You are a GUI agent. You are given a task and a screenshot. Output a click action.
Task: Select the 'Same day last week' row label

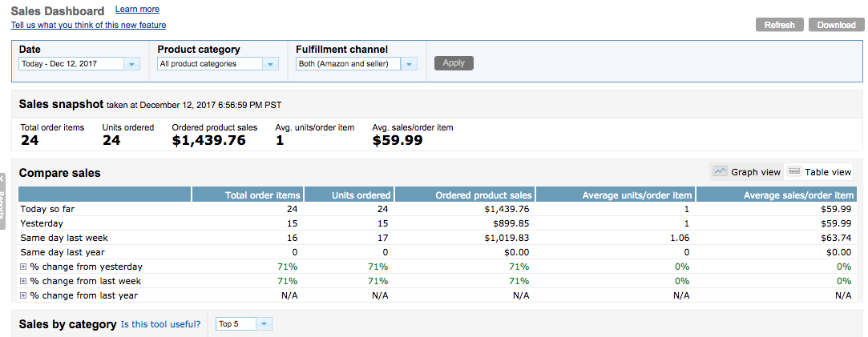tap(64, 238)
